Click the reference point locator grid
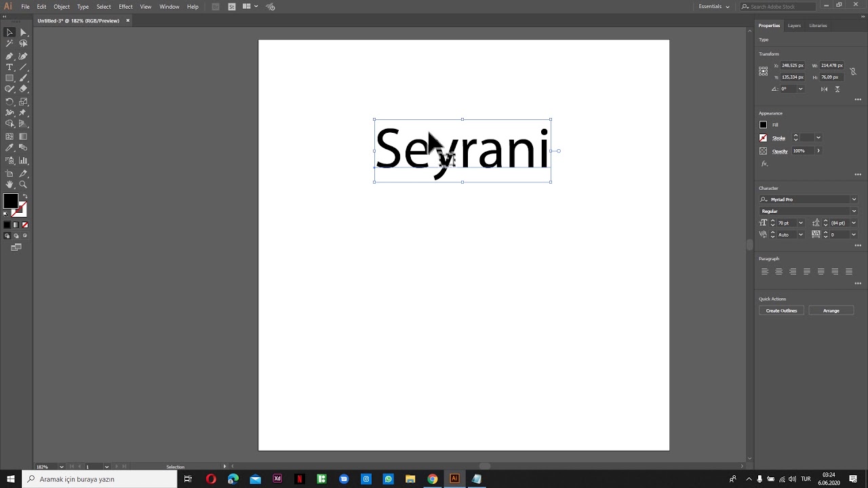Image resolution: width=868 pixels, height=488 pixels. point(763,70)
